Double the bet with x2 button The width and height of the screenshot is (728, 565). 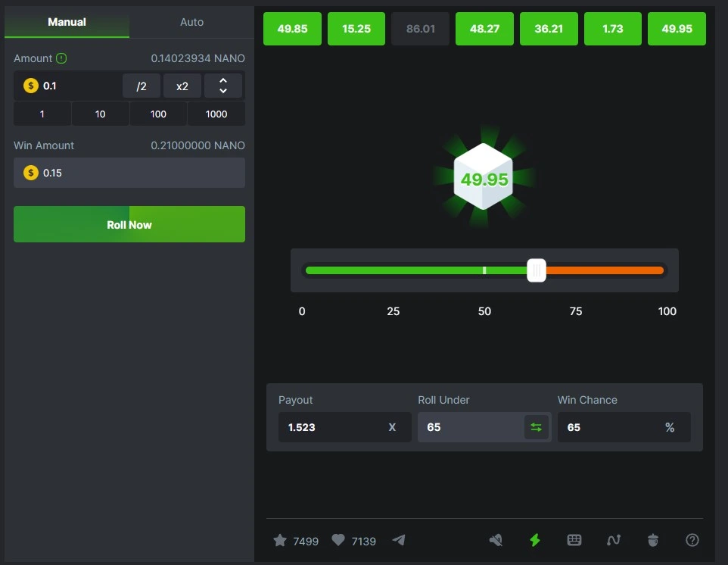click(182, 86)
